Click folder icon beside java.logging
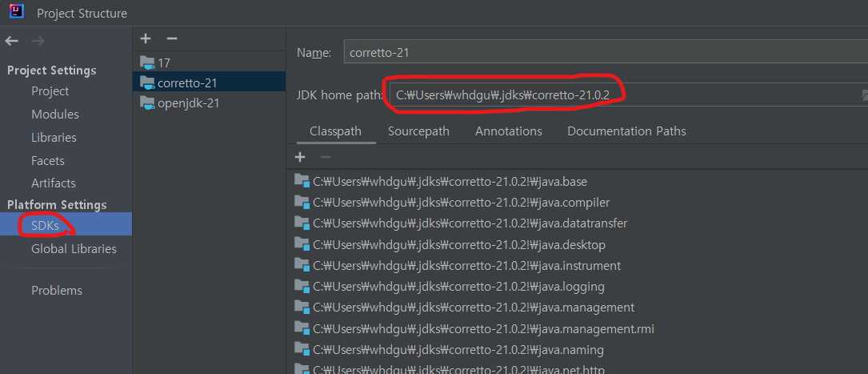 click(x=302, y=285)
